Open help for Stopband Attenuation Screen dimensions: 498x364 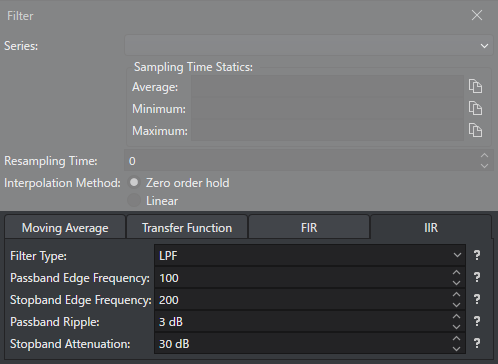click(477, 344)
